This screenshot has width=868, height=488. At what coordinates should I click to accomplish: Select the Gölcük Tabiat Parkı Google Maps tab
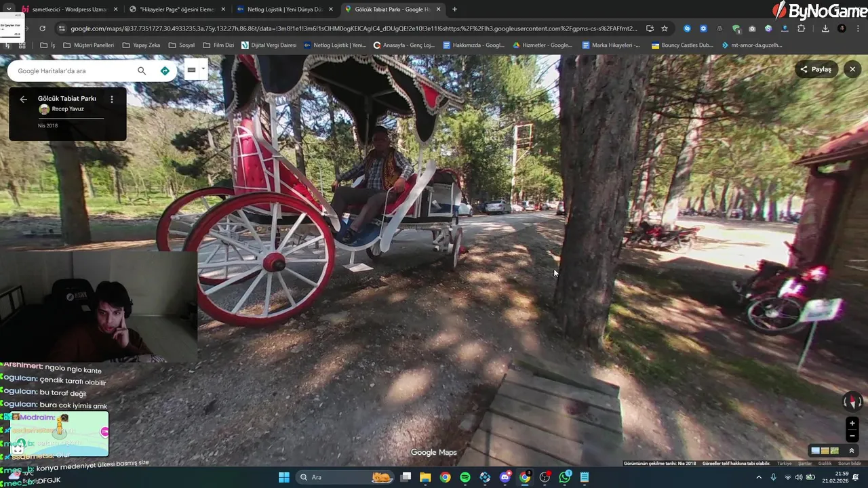392,9
